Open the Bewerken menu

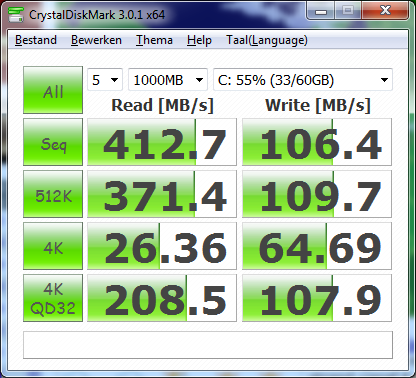(96, 40)
